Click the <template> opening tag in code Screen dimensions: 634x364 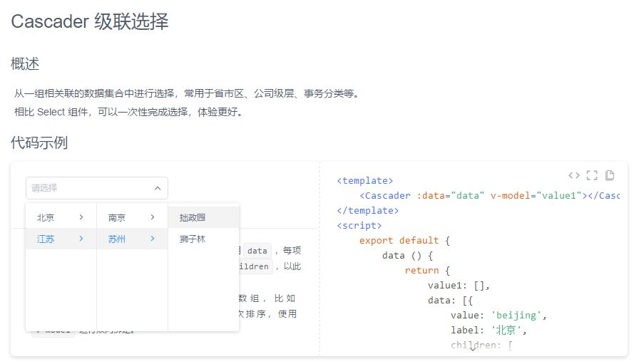pos(364,181)
